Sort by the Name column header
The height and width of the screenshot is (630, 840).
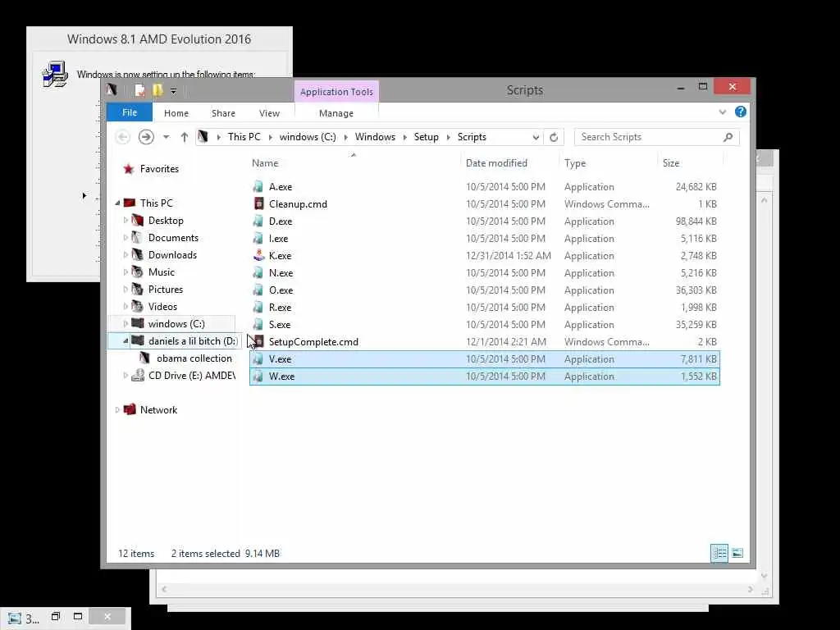tap(354, 163)
